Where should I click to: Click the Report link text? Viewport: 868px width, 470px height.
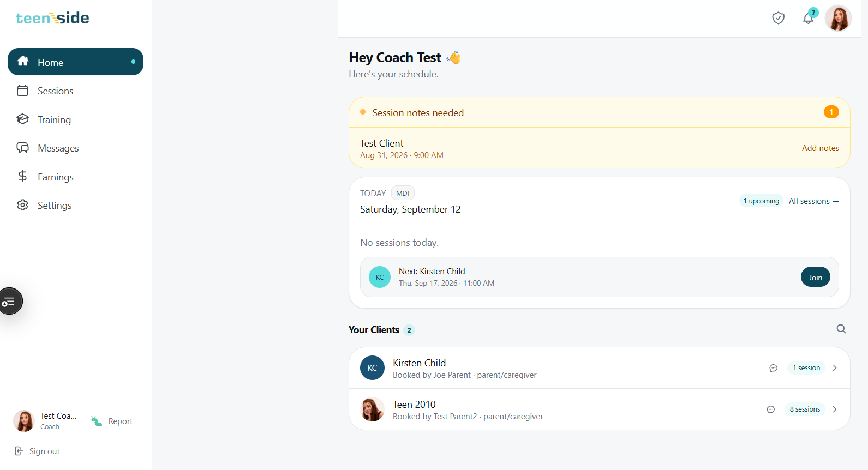[x=121, y=421]
